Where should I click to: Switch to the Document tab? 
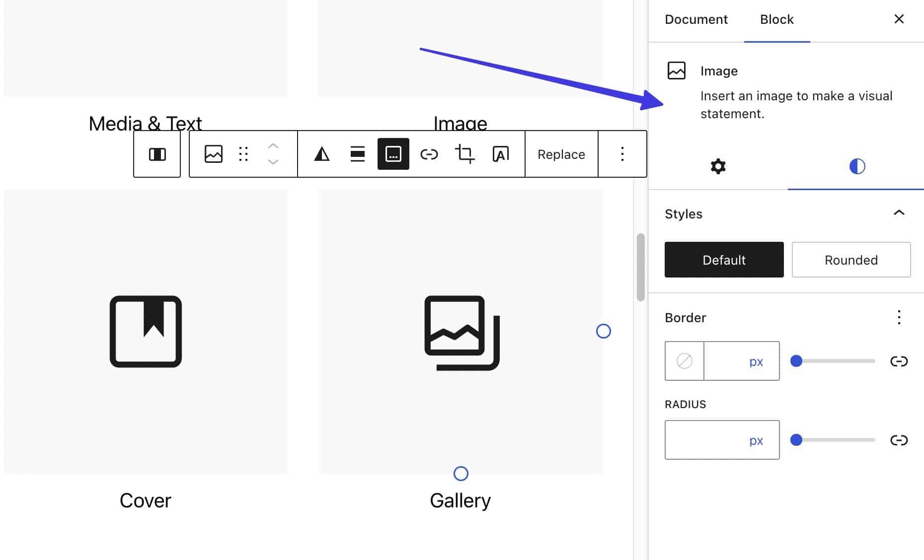tap(695, 19)
